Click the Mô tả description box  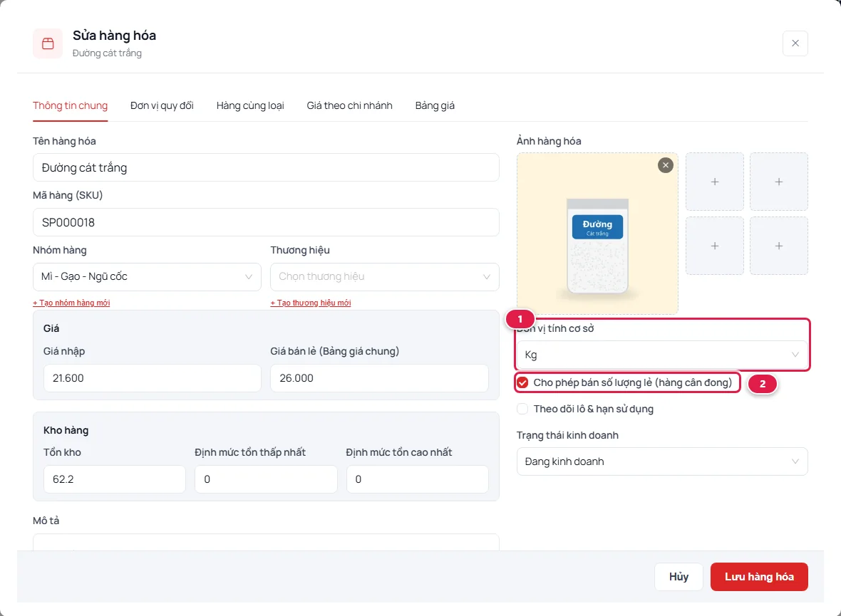pyautogui.click(x=266, y=542)
